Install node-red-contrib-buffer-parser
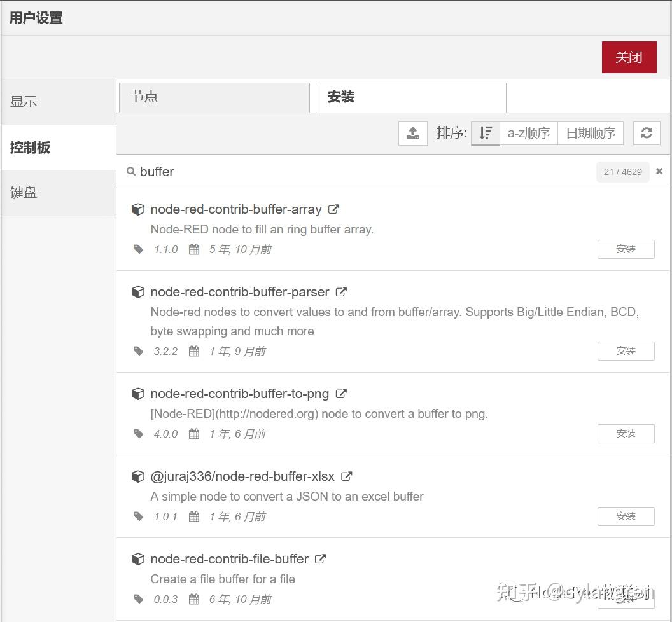The width and height of the screenshot is (672, 622). 626,350
